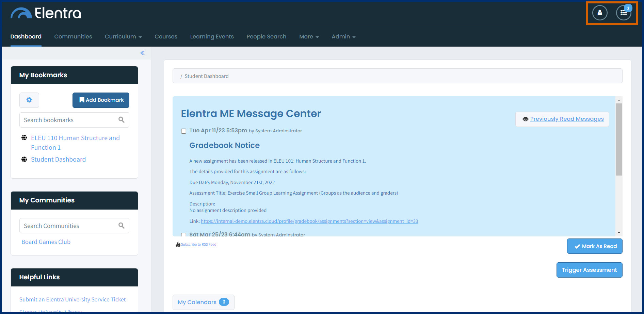Open Learning Events in navigation
This screenshot has height=314, width=644.
pyautogui.click(x=212, y=37)
